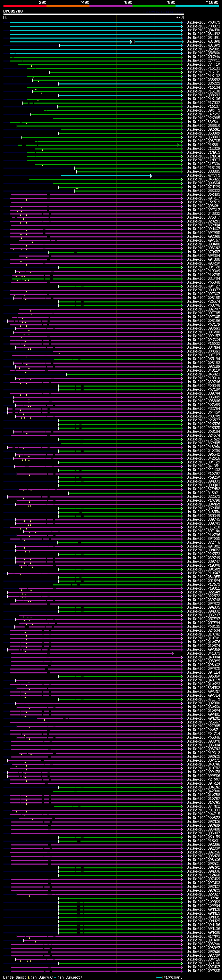Select the UniRef100_P16129 entry

coord(203,168)
